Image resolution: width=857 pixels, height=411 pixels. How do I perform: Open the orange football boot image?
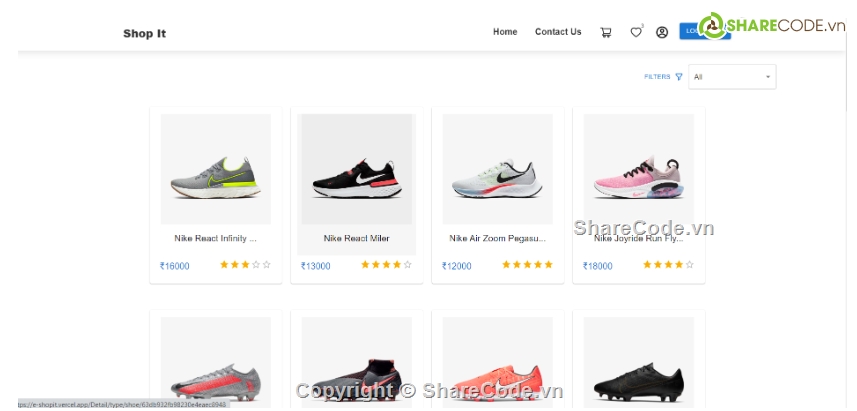[x=498, y=363]
